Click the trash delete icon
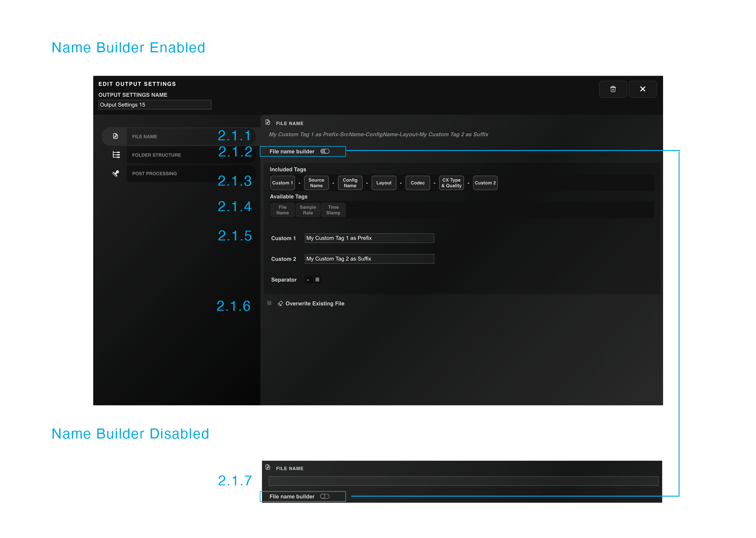Viewport: 756px width, 538px height. [x=613, y=89]
